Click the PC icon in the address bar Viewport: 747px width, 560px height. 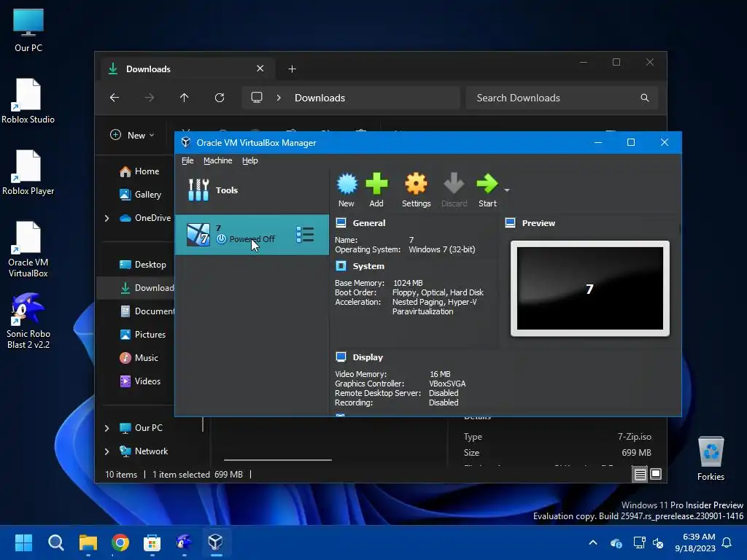[257, 98]
